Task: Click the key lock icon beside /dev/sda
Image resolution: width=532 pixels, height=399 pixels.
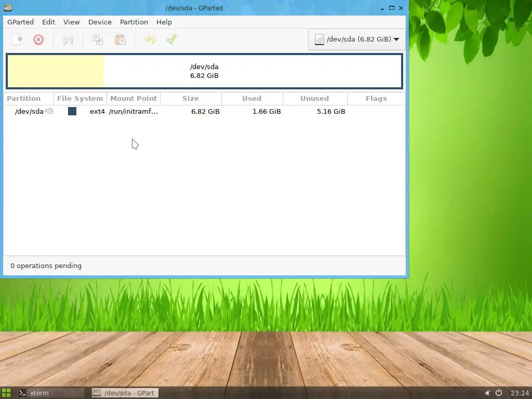Action: point(49,111)
